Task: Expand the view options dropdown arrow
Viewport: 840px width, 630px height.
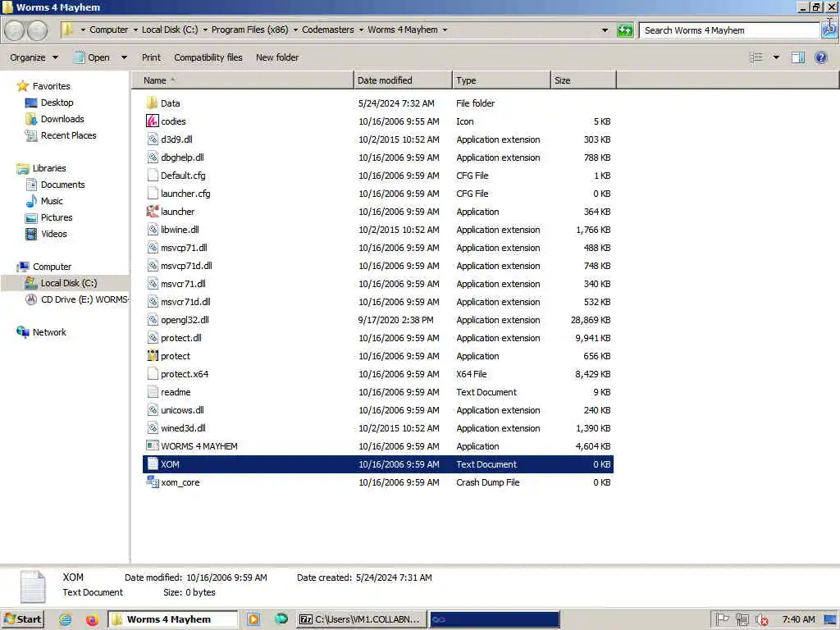Action: click(x=776, y=57)
